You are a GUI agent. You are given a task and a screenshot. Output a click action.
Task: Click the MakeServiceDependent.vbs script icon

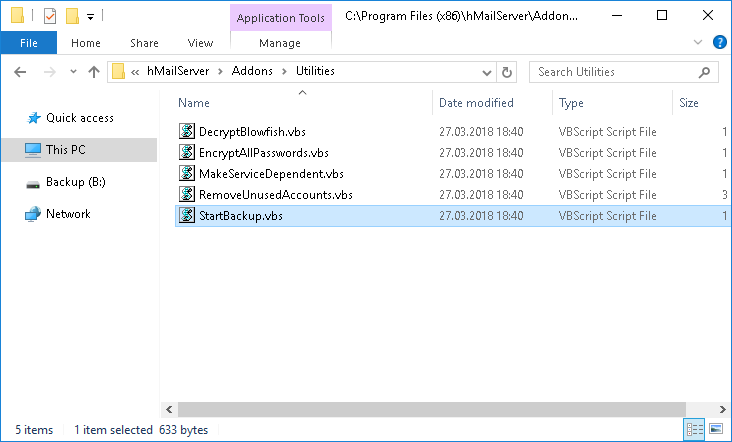(x=187, y=173)
